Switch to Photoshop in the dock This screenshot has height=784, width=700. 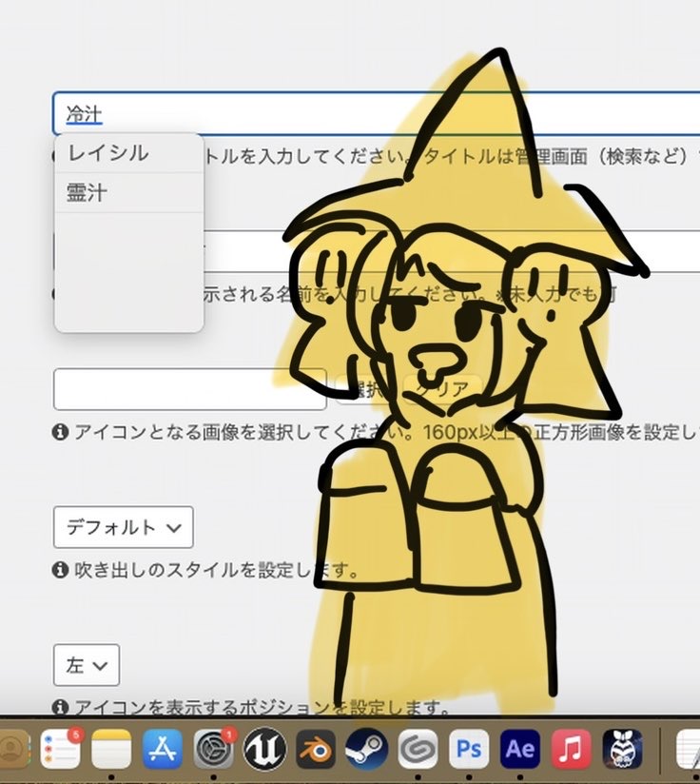(x=468, y=749)
